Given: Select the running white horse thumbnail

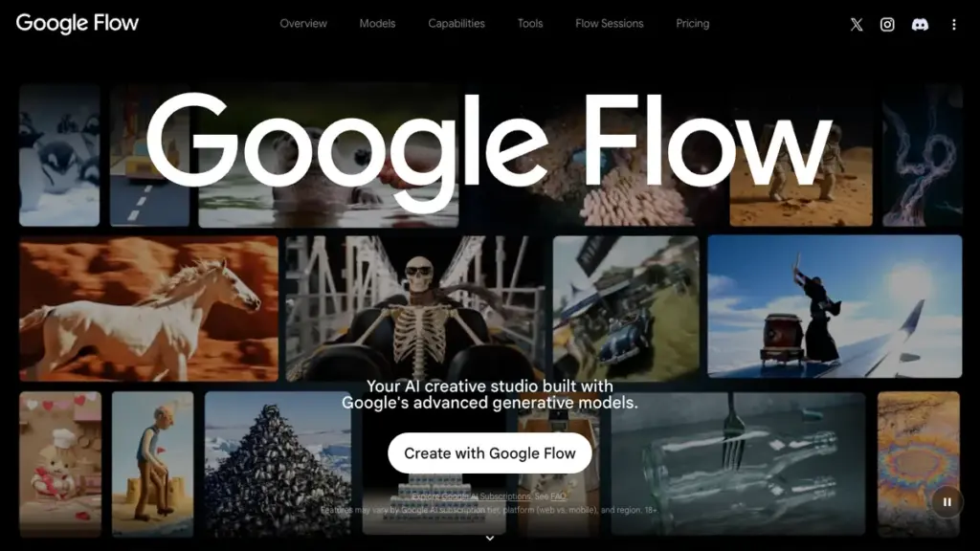Looking at the screenshot, I should tap(148, 309).
